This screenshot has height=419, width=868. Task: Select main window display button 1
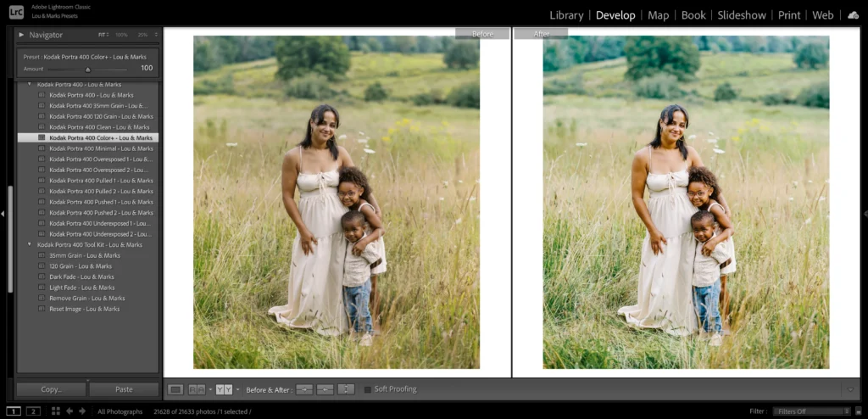pyautogui.click(x=14, y=411)
